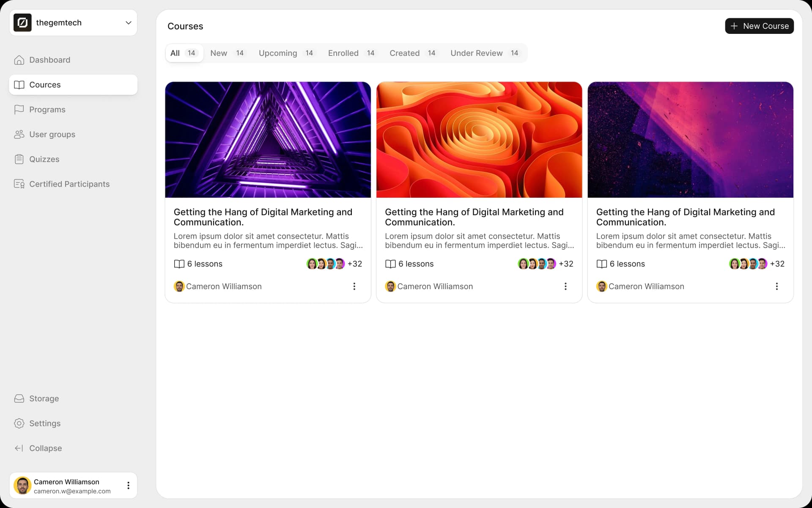
Task: Open the third course's title link
Action: point(685,217)
